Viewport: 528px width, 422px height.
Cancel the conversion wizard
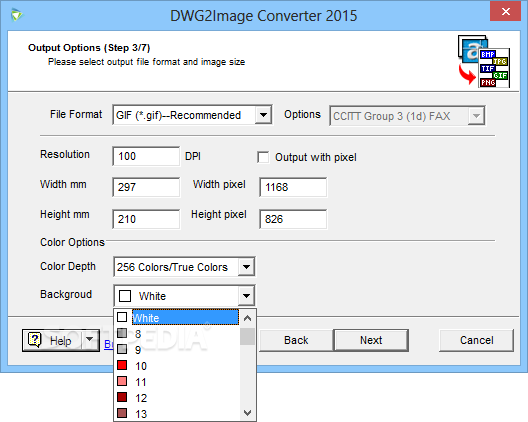(x=476, y=340)
